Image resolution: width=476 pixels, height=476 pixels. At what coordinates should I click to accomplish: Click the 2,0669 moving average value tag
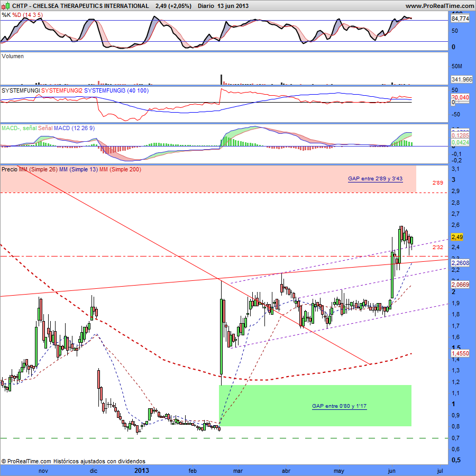(x=460, y=285)
